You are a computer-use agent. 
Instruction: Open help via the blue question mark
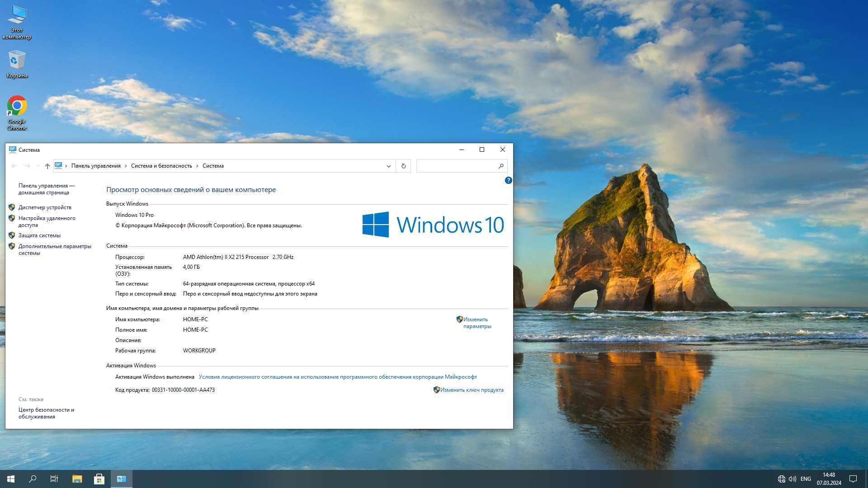point(508,180)
